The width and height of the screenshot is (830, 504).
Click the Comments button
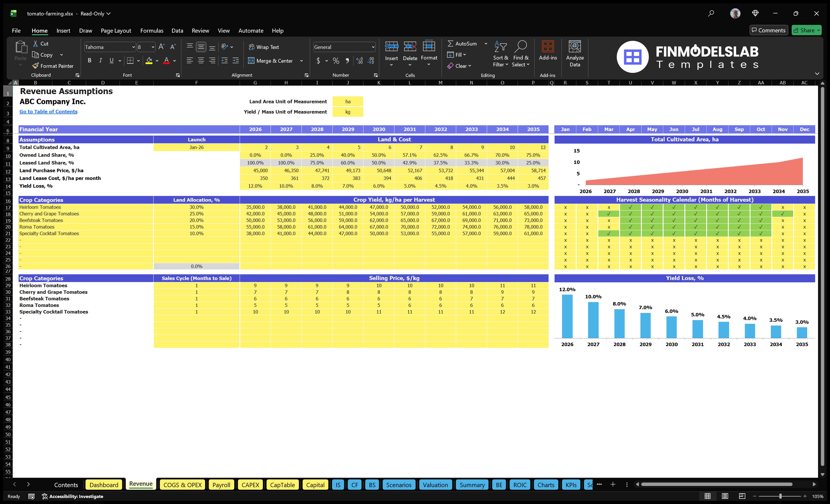click(768, 30)
